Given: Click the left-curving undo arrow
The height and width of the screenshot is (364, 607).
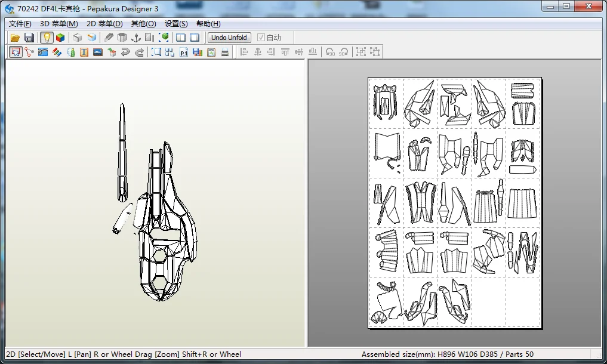Looking at the screenshot, I should (x=125, y=52).
